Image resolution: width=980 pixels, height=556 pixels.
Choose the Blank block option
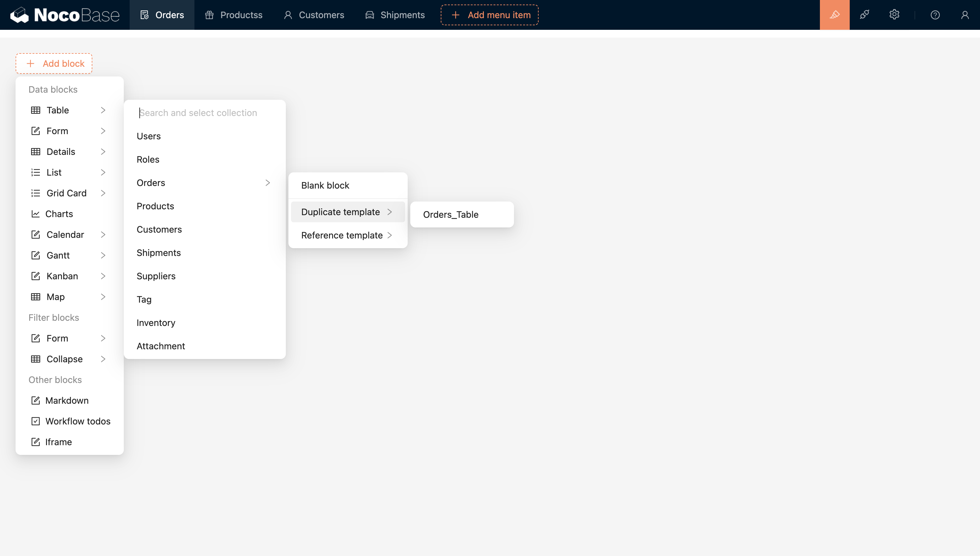325,186
